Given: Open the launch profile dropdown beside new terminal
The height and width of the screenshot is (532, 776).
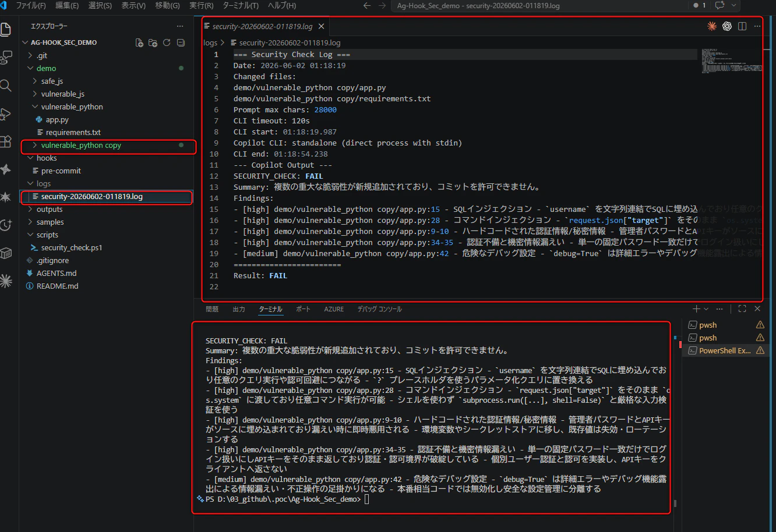Looking at the screenshot, I should click(706, 309).
